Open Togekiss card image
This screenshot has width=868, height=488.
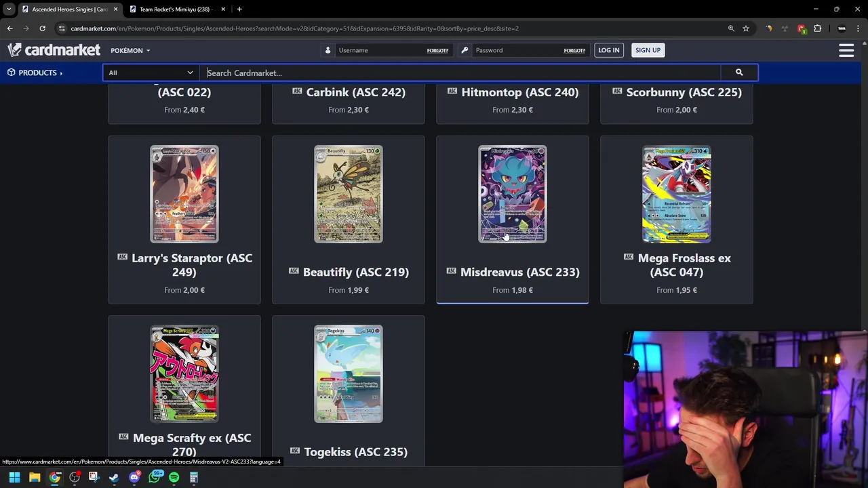click(349, 374)
